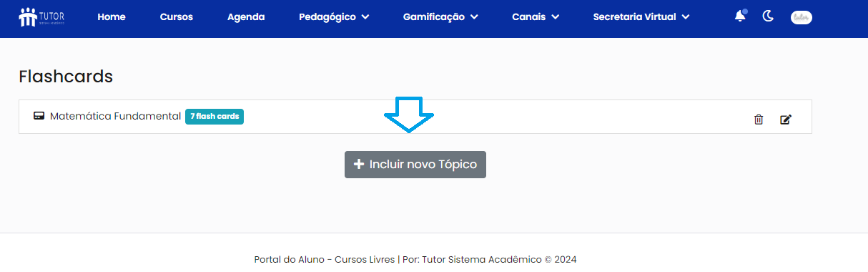The width and height of the screenshot is (868, 272).
Task: Click the Flashcards page heading
Action: tap(66, 77)
